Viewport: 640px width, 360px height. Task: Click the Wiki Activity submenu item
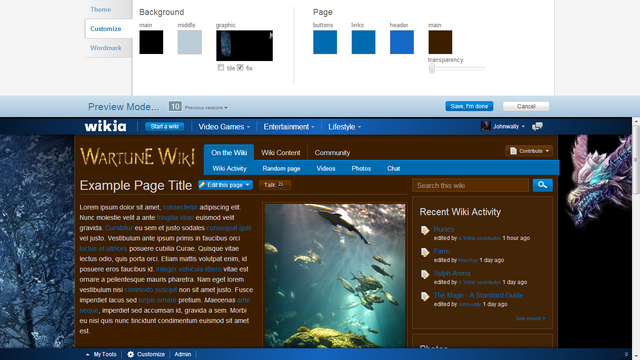pos(229,168)
